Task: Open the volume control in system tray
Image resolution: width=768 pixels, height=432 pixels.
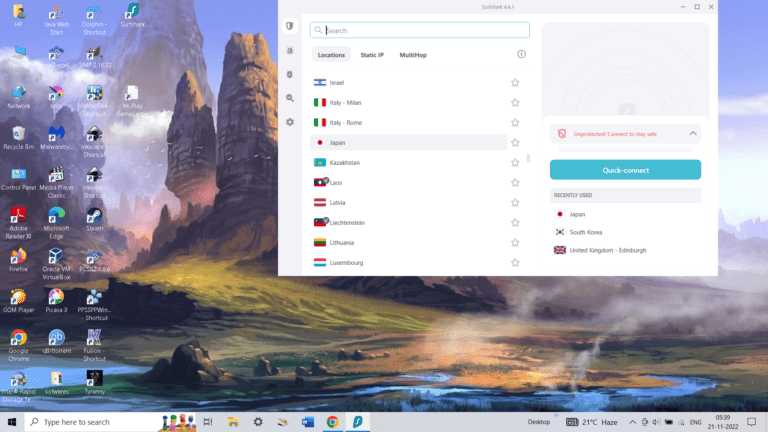Action: (656, 422)
